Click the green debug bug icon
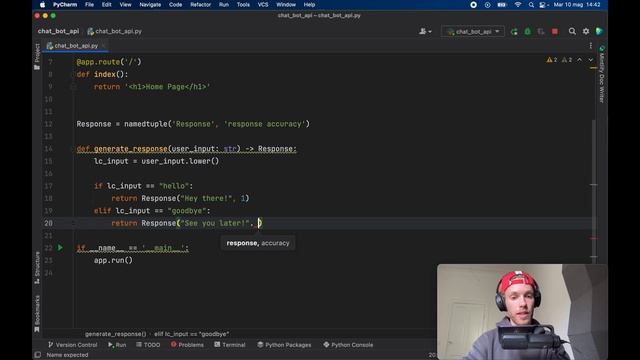The width and height of the screenshot is (640, 360). coord(527,31)
